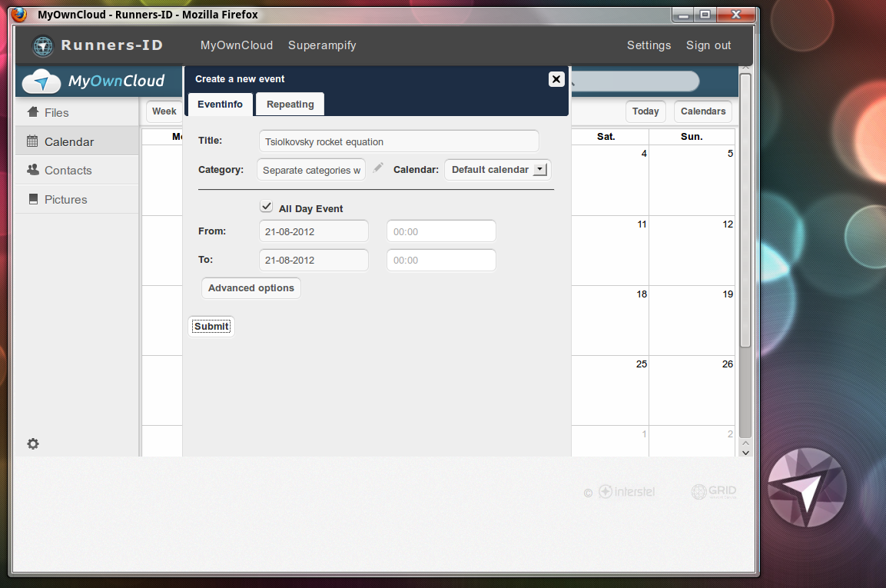
Task: Click the Calendar grid icon in the sidebar
Action: [32, 141]
